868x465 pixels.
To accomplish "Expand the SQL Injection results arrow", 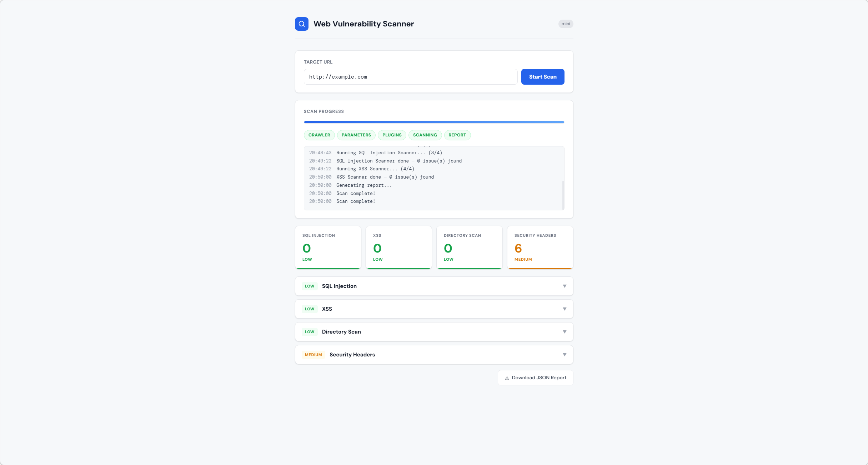I will click(x=565, y=286).
